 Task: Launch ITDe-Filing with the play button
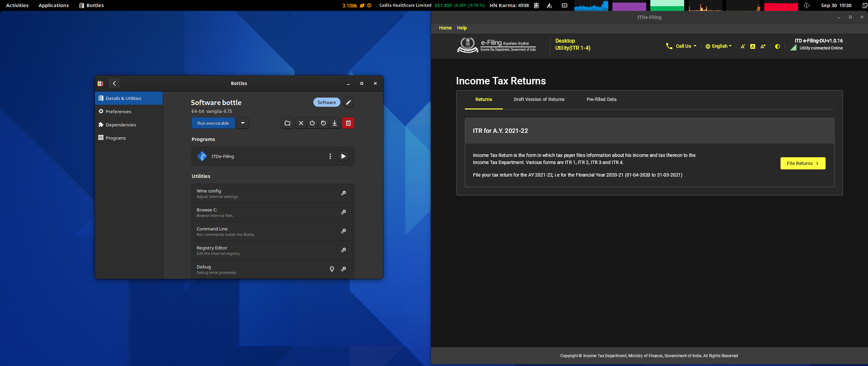click(343, 156)
